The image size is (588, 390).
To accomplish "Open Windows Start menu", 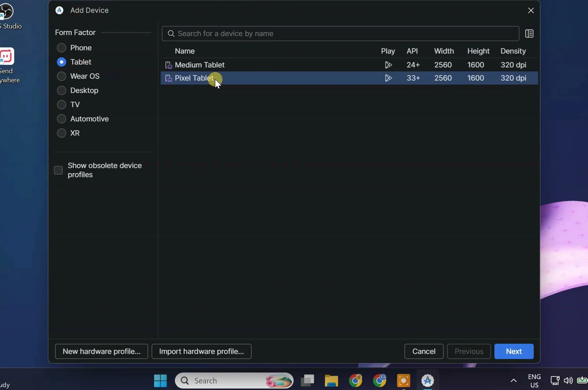I will tap(160, 380).
